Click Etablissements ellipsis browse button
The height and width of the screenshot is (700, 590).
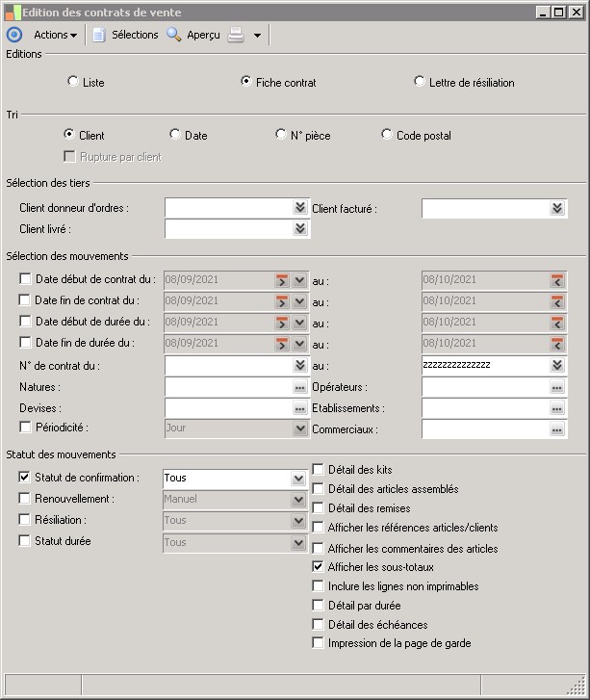click(x=557, y=409)
